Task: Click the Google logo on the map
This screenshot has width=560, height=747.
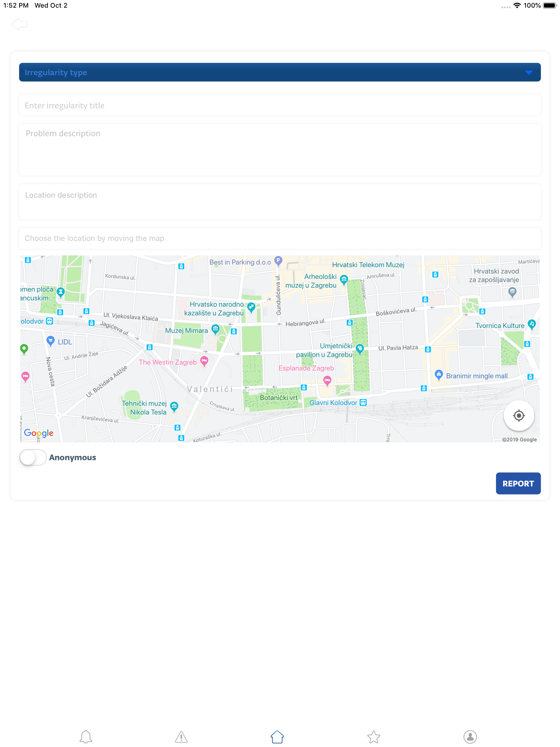Action: 39,433
